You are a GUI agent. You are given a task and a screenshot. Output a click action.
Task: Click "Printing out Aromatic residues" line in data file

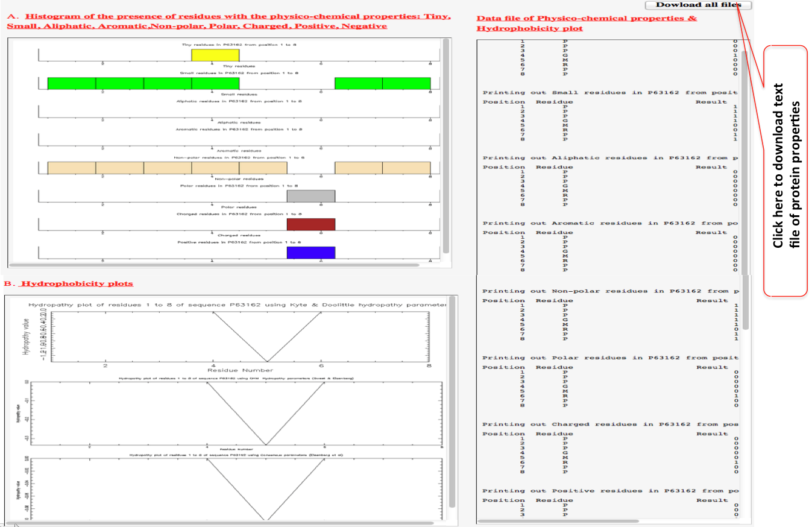click(609, 223)
